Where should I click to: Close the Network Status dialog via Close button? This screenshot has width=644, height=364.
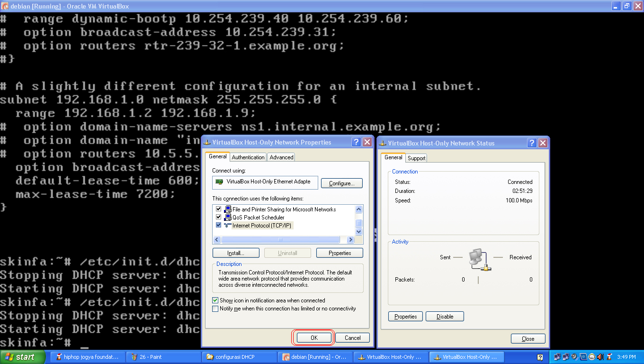point(528,339)
